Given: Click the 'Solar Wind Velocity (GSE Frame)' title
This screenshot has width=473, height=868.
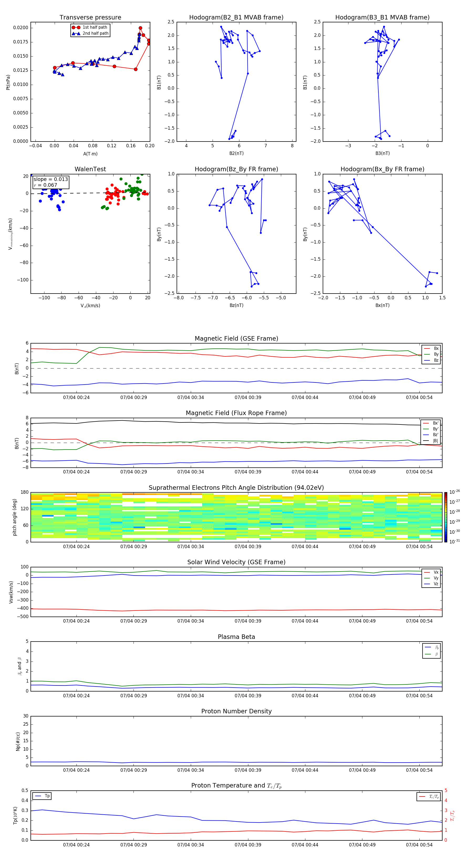Looking at the screenshot, I should point(236,562).
